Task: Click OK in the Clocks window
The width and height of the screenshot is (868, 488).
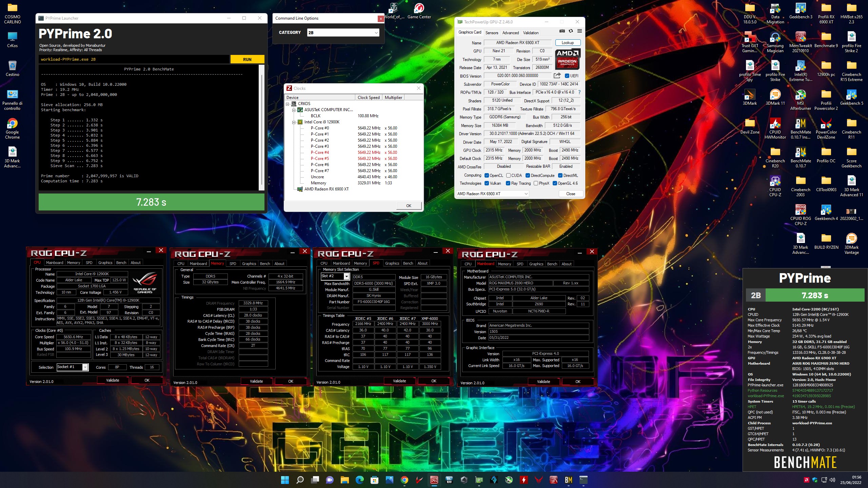Action: [x=409, y=206]
